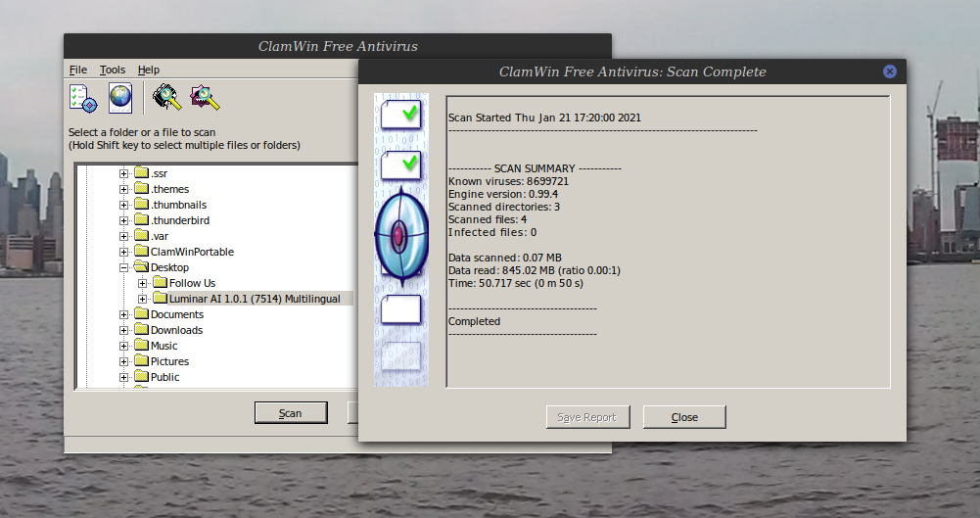This screenshot has width=980, height=518.
Task: Select the Desktop folder icon
Action: click(x=141, y=266)
